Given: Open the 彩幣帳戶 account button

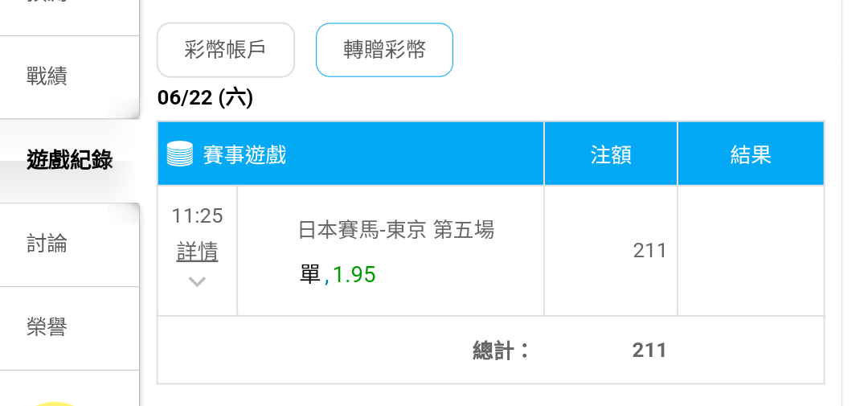Looking at the screenshot, I should [x=226, y=50].
